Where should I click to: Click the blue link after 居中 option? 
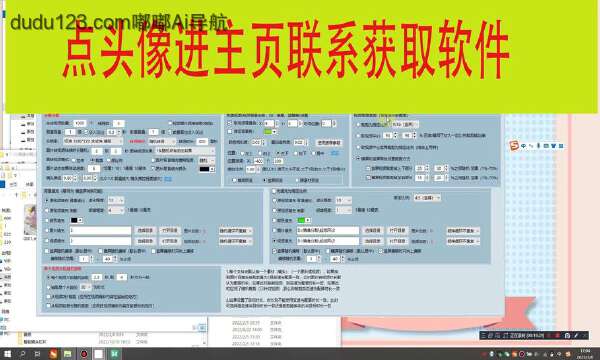(334, 153)
